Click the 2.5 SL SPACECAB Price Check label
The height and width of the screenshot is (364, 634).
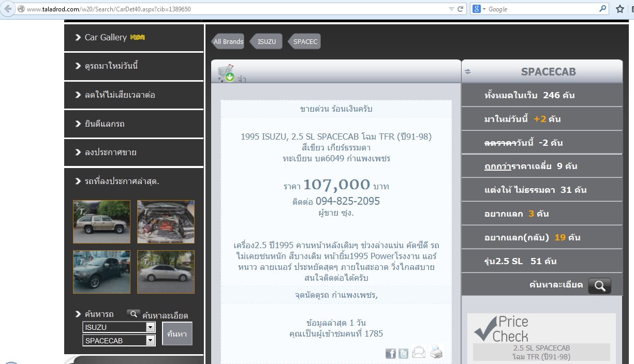click(541, 352)
